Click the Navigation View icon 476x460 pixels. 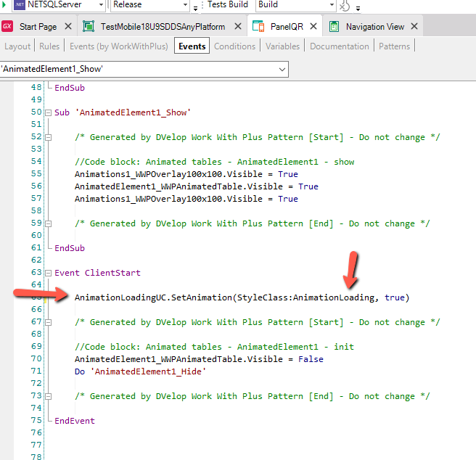pos(335,26)
